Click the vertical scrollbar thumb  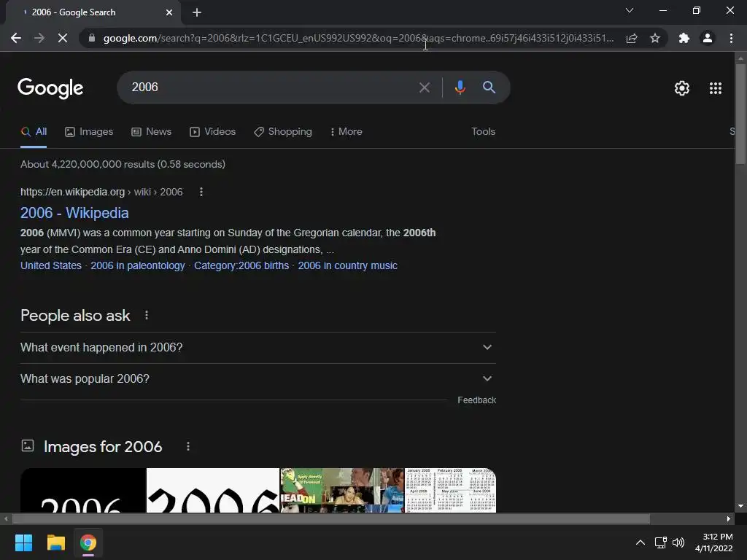pos(740,114)
